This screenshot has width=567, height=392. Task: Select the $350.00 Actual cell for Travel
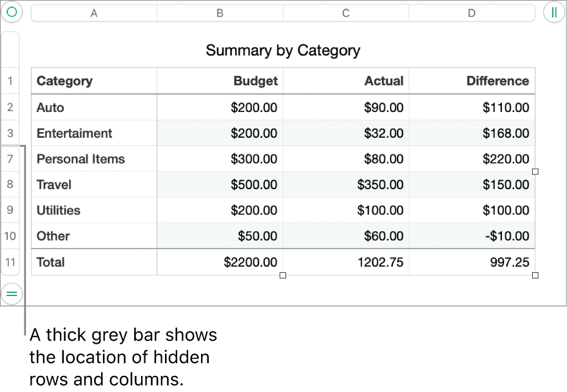pyautogui.click(x=346, y=185)
